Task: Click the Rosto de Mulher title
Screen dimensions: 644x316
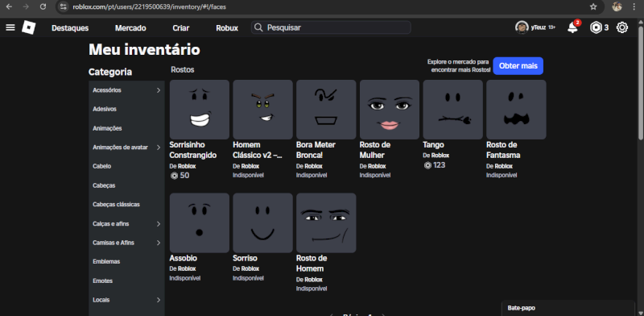Action: pos(375,150)
